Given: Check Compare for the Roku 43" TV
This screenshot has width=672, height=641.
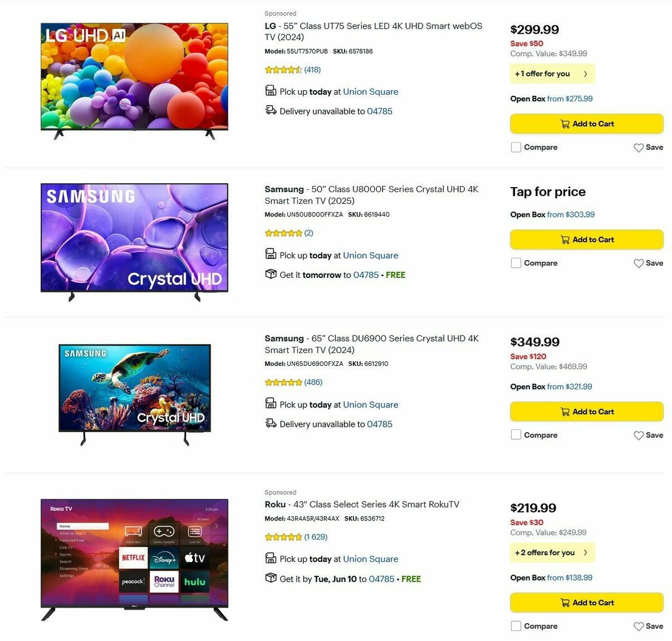Looking at the screenshot, I should click(x=516, y=626).
